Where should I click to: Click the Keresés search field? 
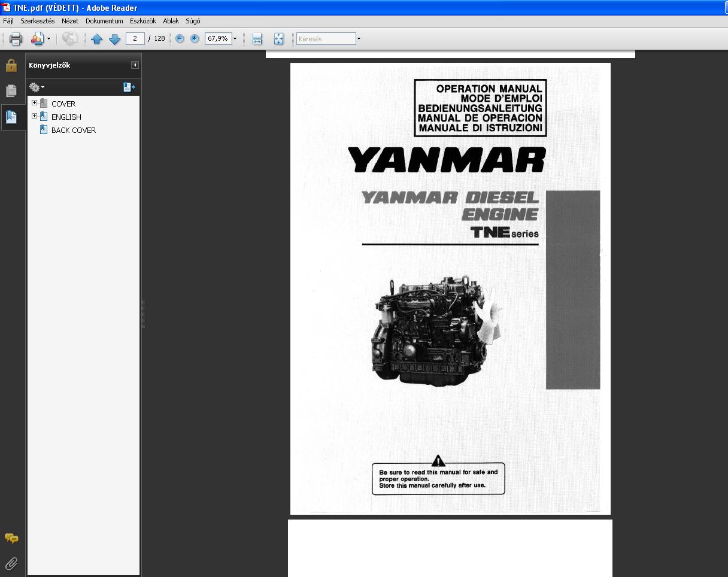pyautogui.click(x=326, y=38)
